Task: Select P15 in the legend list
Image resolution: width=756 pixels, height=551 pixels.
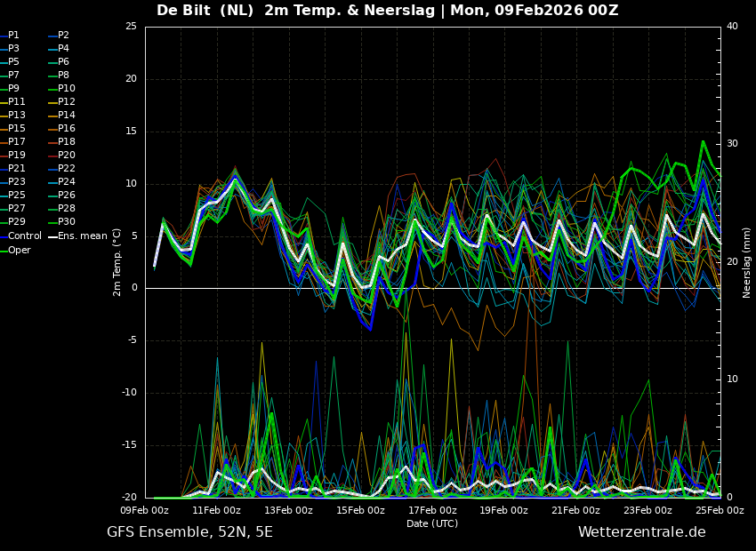Action: tap(17, 129)
